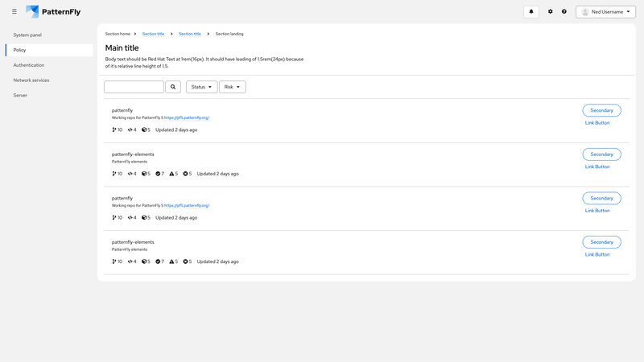Viewport: 644px width, 362px height.
Task: Click the second row's patternfly-elements title
Action: click(x=133, y=154)
